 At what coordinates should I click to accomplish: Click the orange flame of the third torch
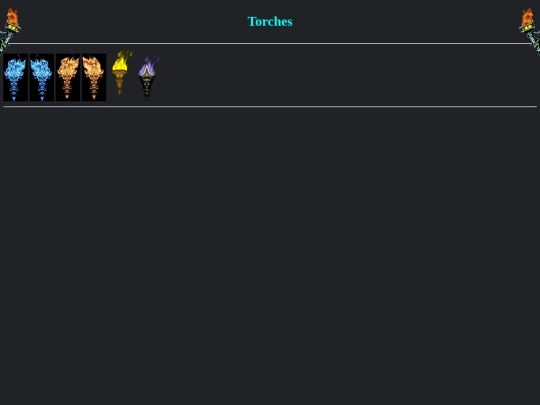coord(68,69)
